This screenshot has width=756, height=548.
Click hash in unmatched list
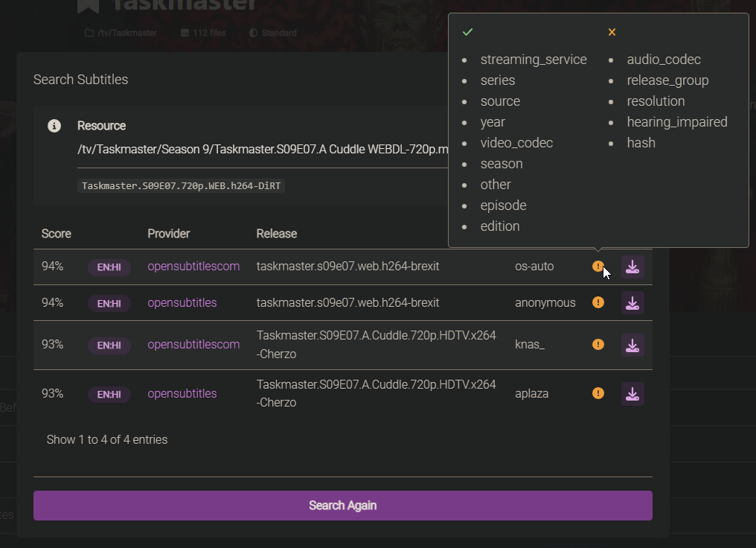click(641, 143)
